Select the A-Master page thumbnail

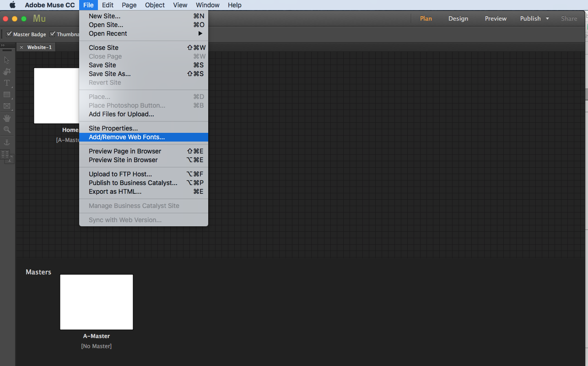97,302
